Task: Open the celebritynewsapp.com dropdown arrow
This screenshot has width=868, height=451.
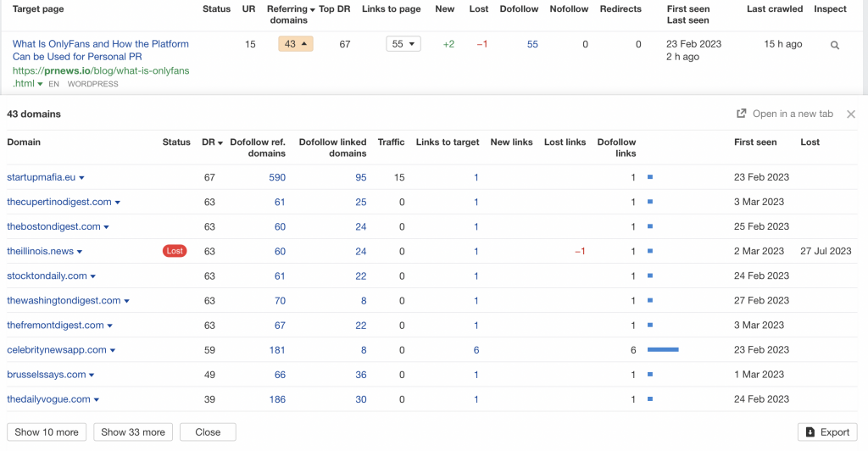Action: (113, 350)
